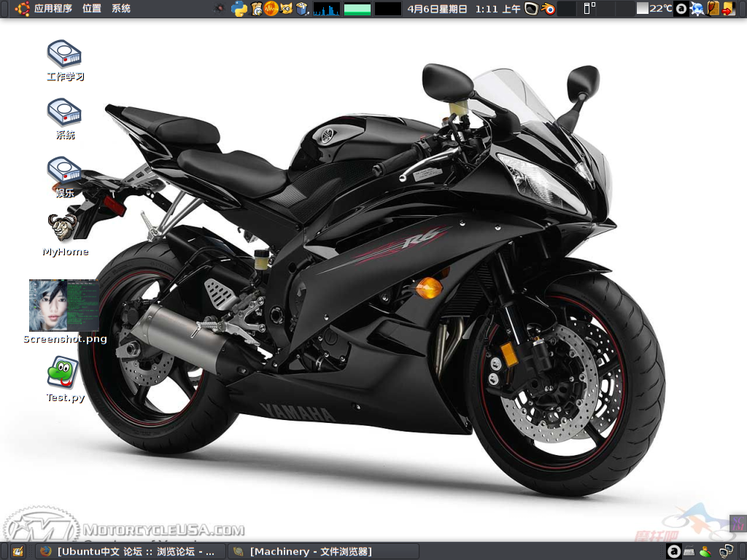747x560 pixels.
Task: Open the popcorn bucket launcher in panel
Action: click(301, 9)
